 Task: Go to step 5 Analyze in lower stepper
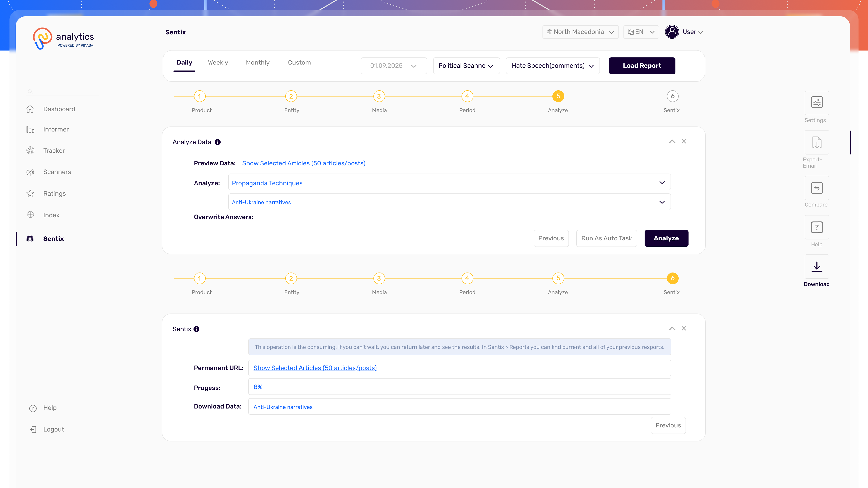click(558, 278)
